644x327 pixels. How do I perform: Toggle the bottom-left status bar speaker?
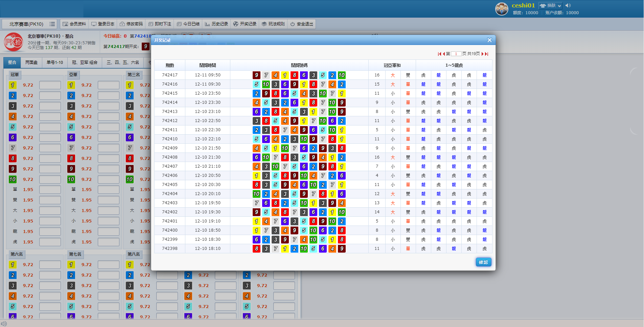coord(4,324)
